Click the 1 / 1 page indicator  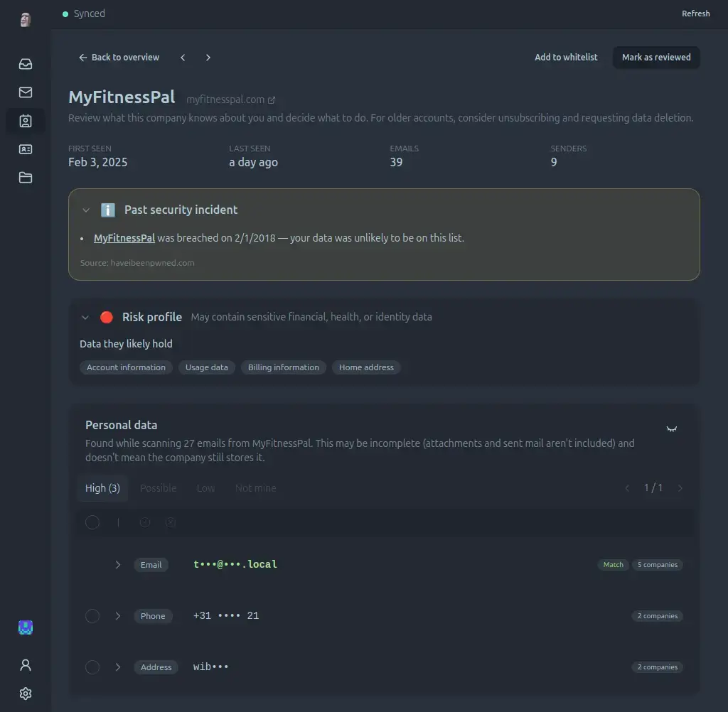coord(653,488)
